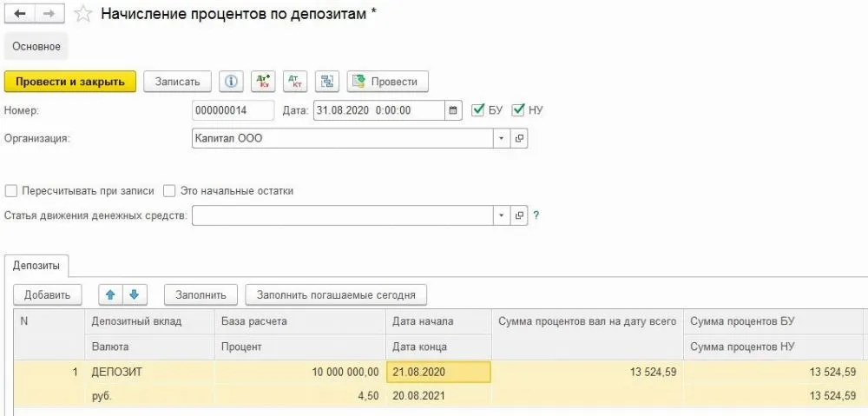Tick the Это начальные остатки checkbox
Viewport: 868px width, 416px height.
click(x=169, y=190)
